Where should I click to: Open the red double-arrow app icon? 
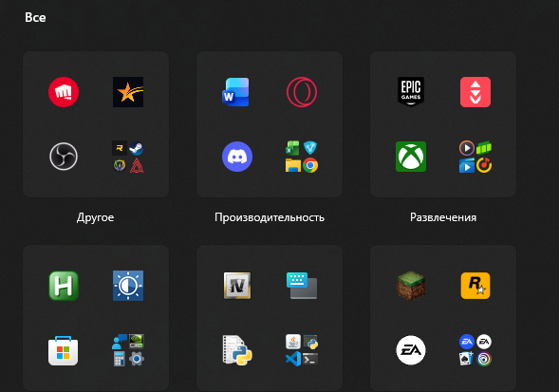click(x=475, y=92)
